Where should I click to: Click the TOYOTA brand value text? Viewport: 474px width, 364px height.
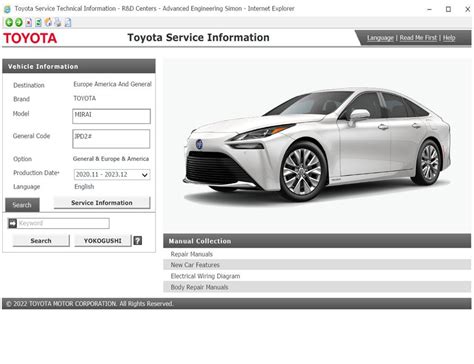click(x=85, y=98)
